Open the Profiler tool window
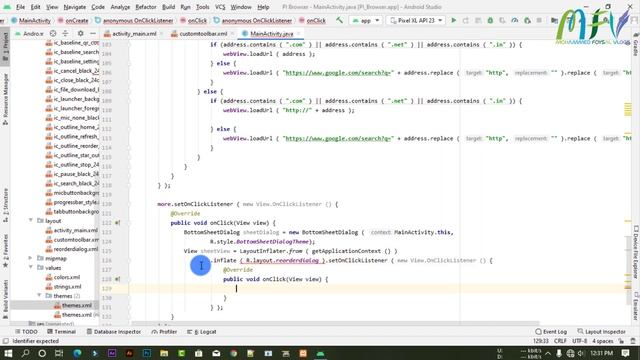The height and width of the screenshot is (360, 640). point(164,332)
